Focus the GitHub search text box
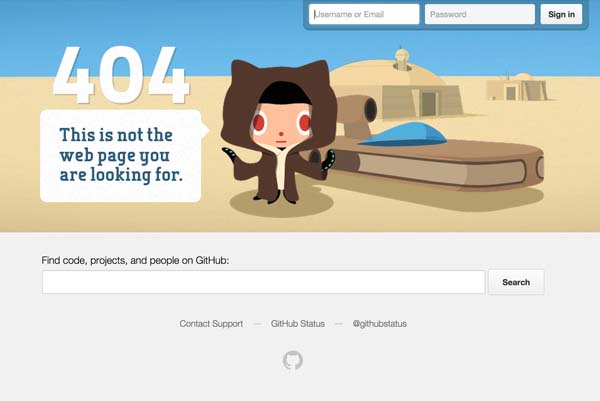600x401 pixels. [x=264, y=282]
